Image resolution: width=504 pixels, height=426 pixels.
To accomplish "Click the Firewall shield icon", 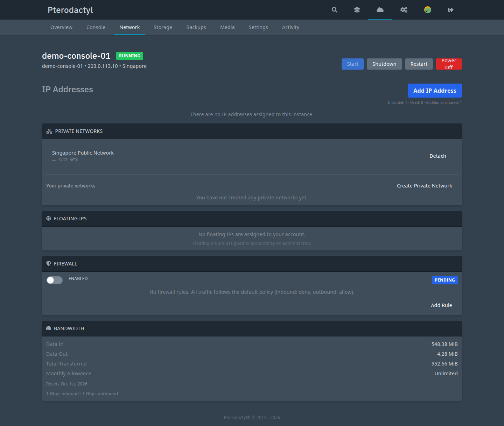I will (x=49, y=263).
